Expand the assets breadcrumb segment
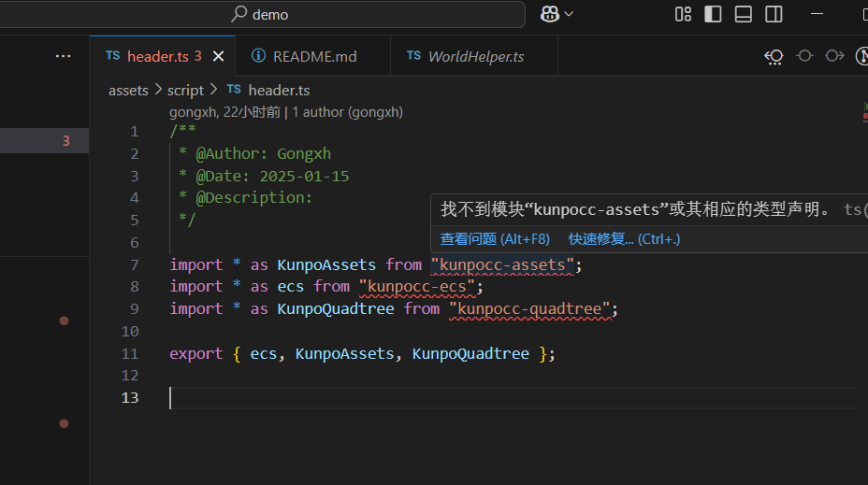 [x=128, y=90]
